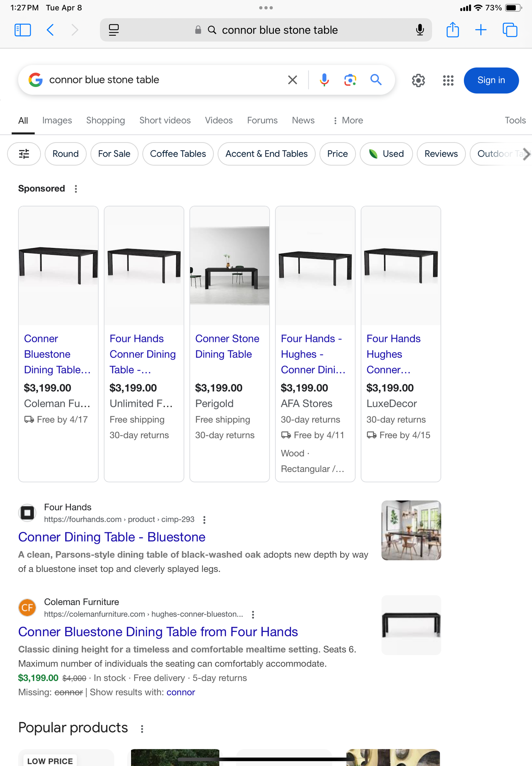Open the Safari sidebar panel

(22, 30)
